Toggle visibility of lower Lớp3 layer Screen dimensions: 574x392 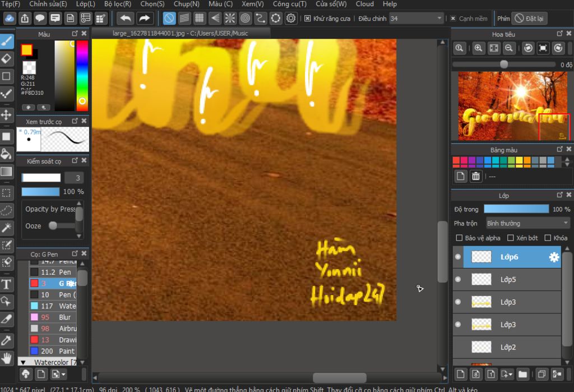pos(458,325)
